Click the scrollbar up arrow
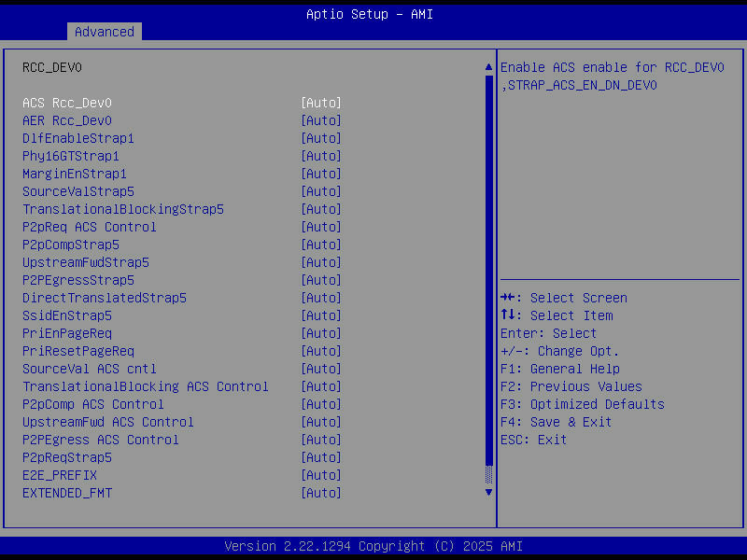The width and height of the screenshot is (747, 560). (487, 66)
